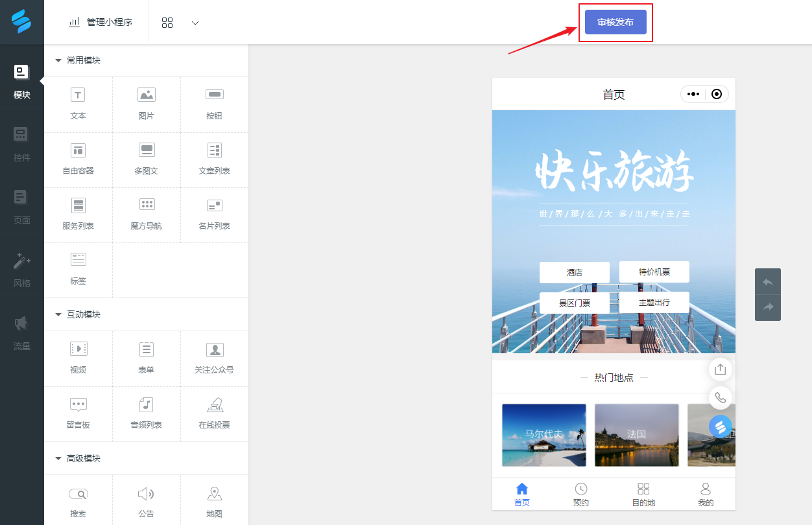812x525 pixels.
Task: Collapse the 常用模块 section
Action: 58,60
